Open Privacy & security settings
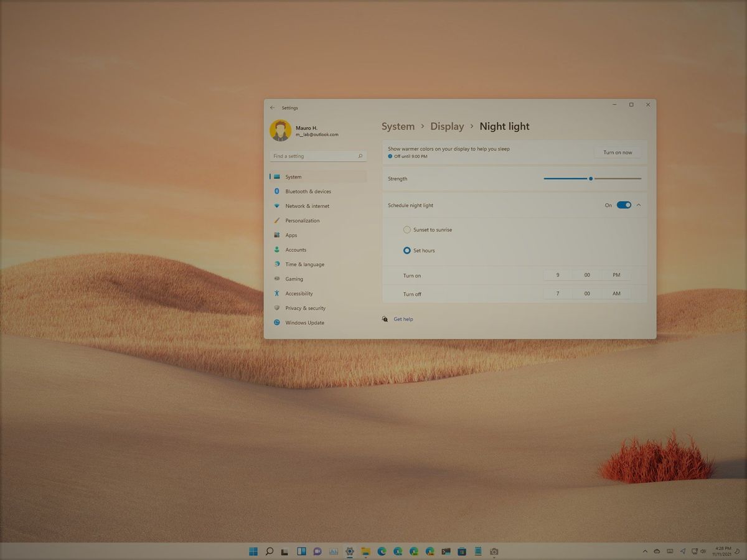Viewport: 747px width, 560px height. [318, 308]
